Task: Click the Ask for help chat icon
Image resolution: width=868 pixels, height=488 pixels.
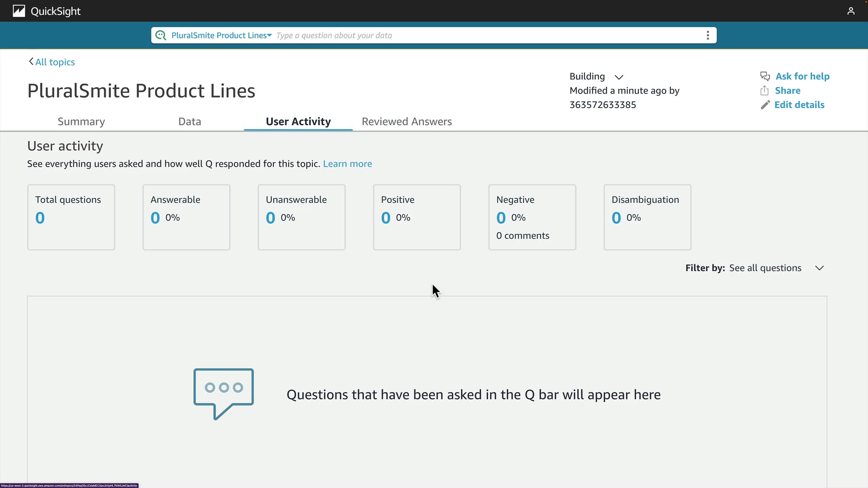Action: pyautogui.click(x=765, y=76)
